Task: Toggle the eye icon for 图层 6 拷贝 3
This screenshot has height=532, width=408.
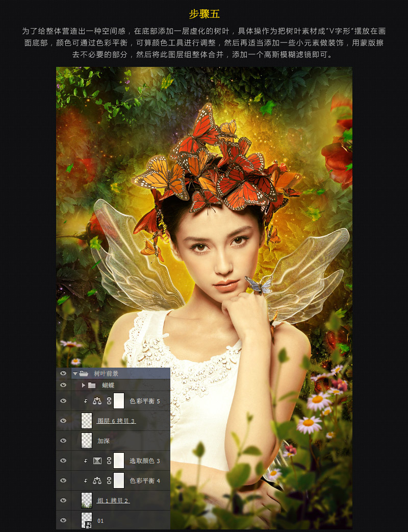Action: [x=63, y=420]
